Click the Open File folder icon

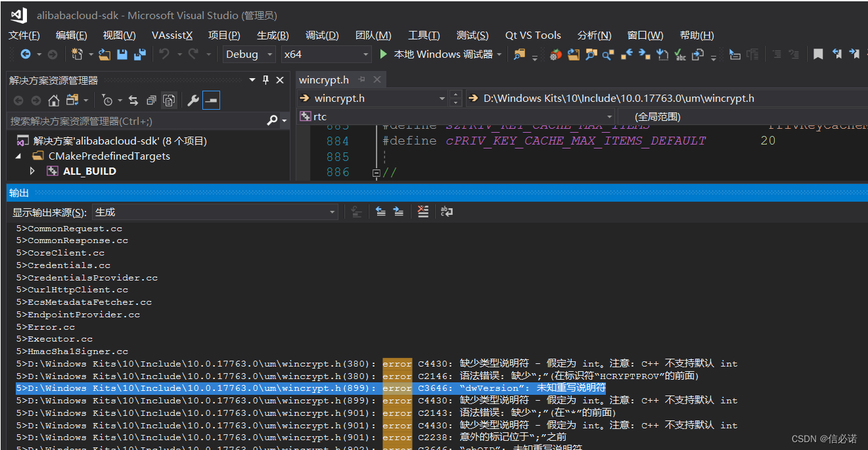click(x=104, y=55)
